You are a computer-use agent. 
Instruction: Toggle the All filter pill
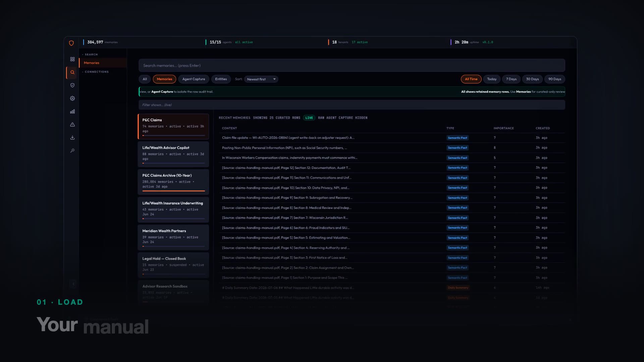coord(145,79)
